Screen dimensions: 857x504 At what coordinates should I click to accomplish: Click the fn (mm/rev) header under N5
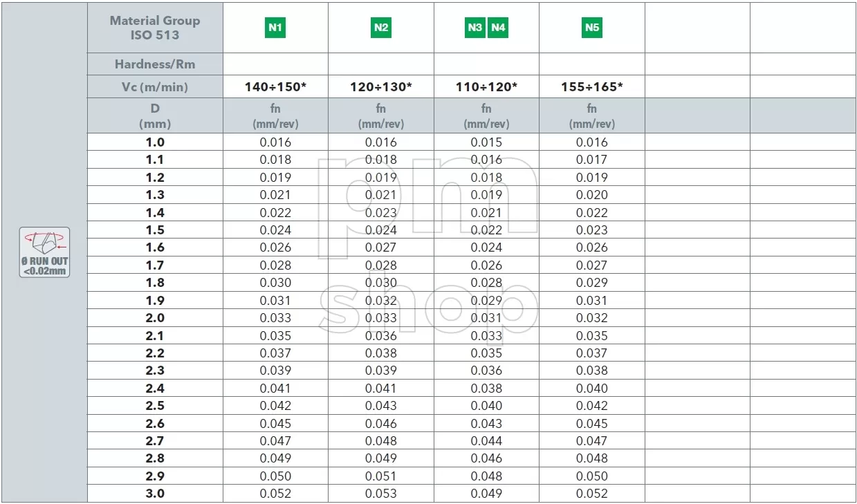tap(592, 116)
